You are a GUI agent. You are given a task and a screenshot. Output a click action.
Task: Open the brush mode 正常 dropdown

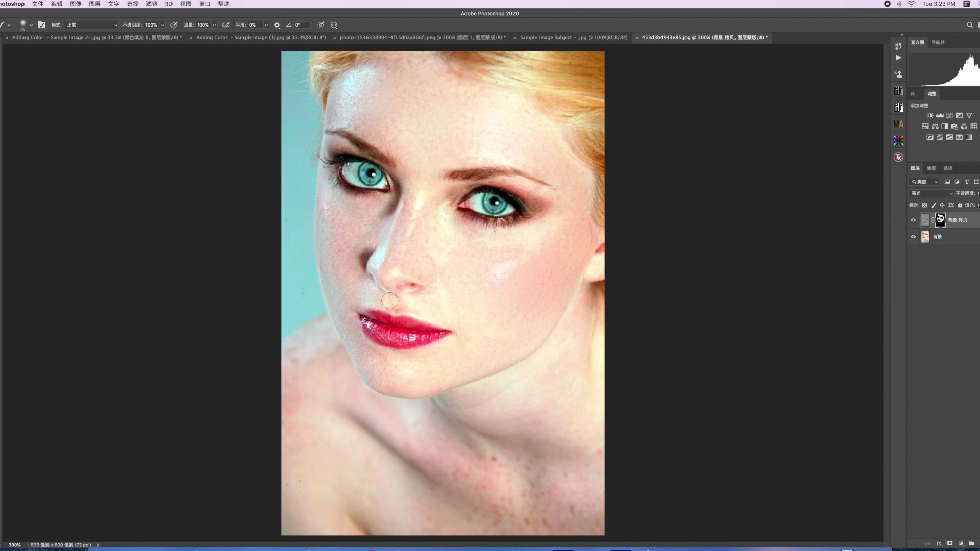pyautogui.click(x=92, y=25)
